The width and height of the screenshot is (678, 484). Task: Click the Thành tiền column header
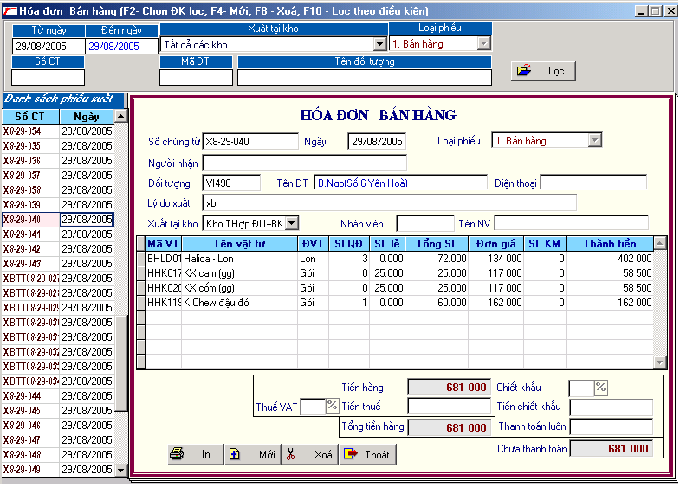click(610, 244)
